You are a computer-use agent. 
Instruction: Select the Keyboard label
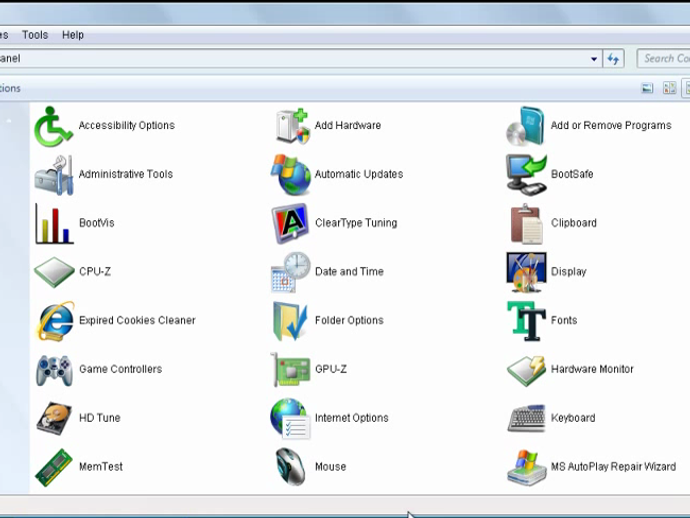(573, 418)
